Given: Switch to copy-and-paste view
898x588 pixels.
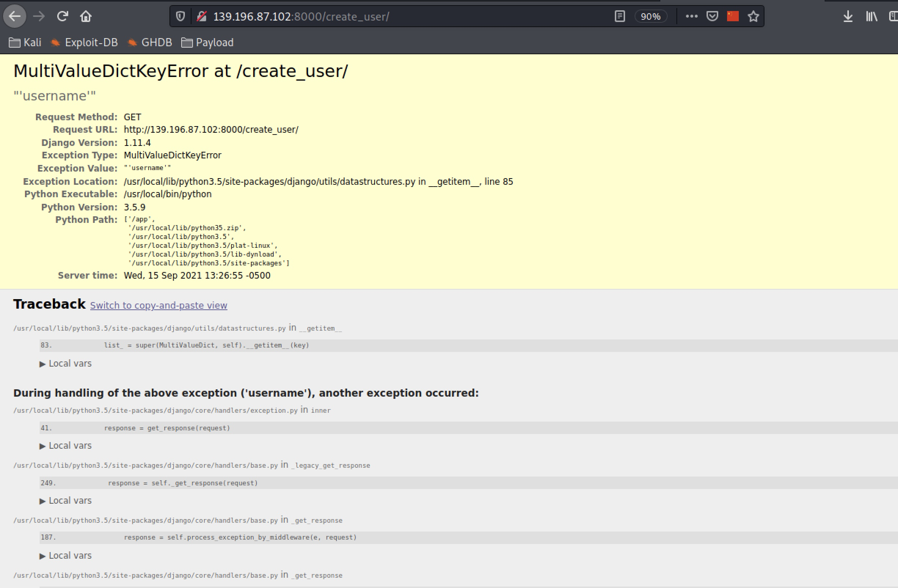Looking at the screenshot, I should (x=158, y=305).
